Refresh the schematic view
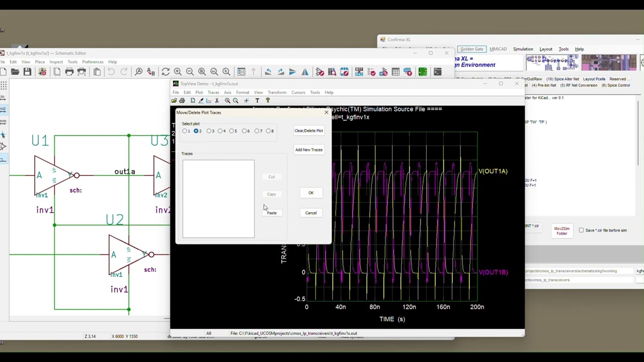 [166, 72]
